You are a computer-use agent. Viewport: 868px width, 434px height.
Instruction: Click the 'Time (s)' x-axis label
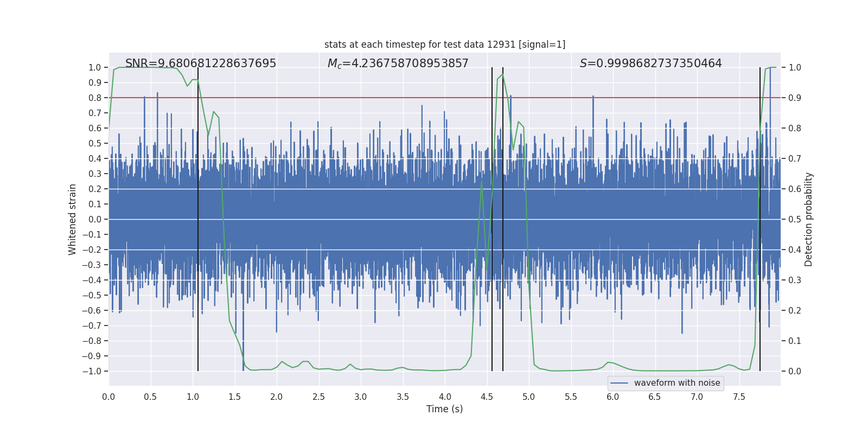[445, 409]
